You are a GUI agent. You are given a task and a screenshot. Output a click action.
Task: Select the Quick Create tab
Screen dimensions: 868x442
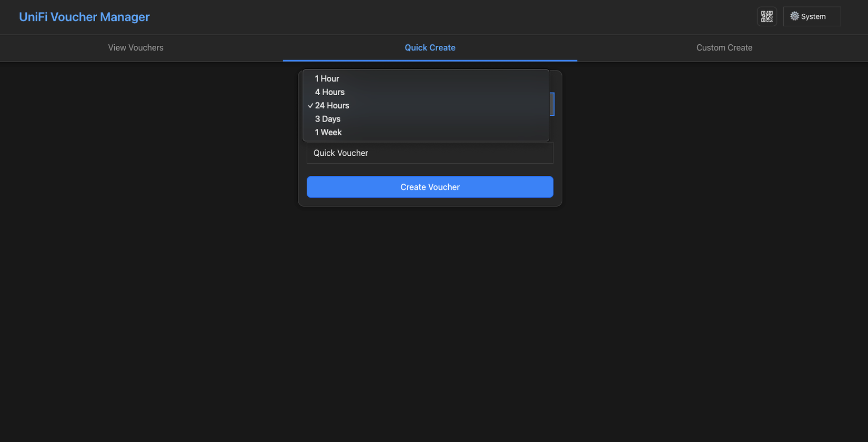tap(430, 48)
